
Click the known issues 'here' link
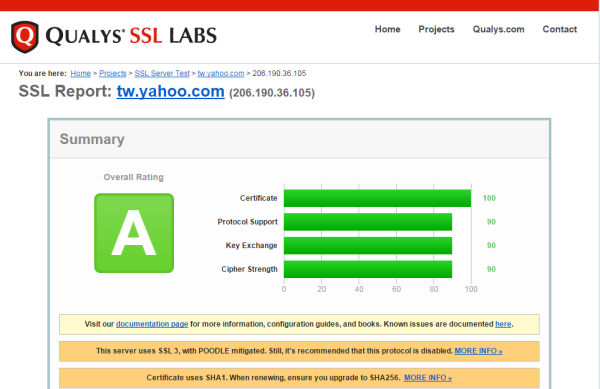coord(503,324)
